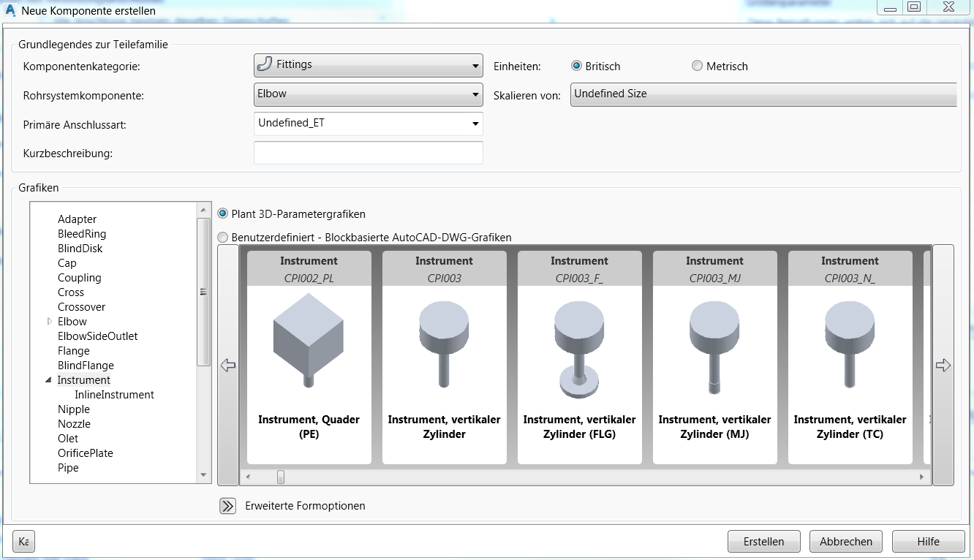Select Instrument in the graphics tree

(x=84, y=380)
